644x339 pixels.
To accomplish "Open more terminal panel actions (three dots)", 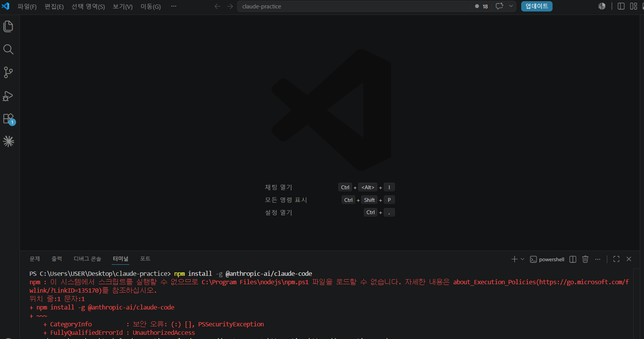I will 598,259.
